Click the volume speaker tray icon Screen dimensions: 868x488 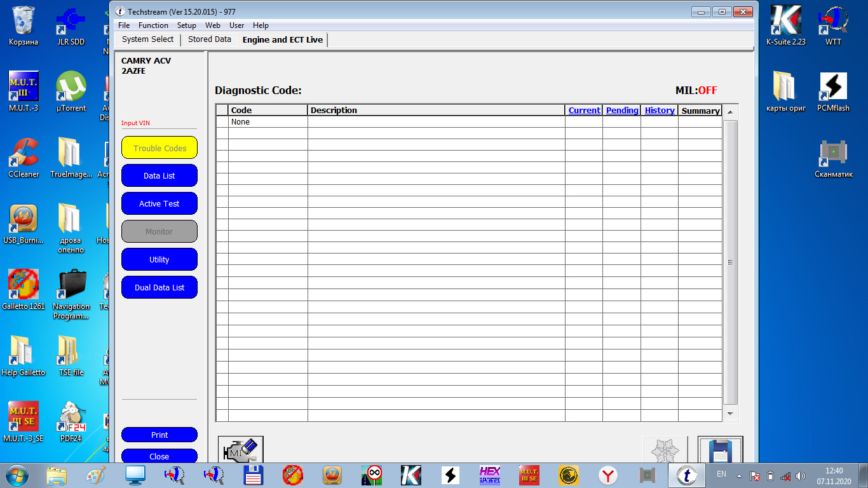(x=801, y=475)
